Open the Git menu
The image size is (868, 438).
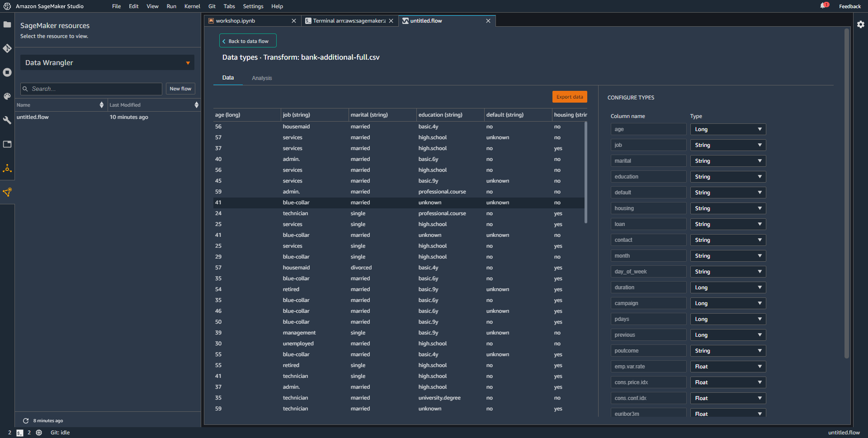point(212,6)
